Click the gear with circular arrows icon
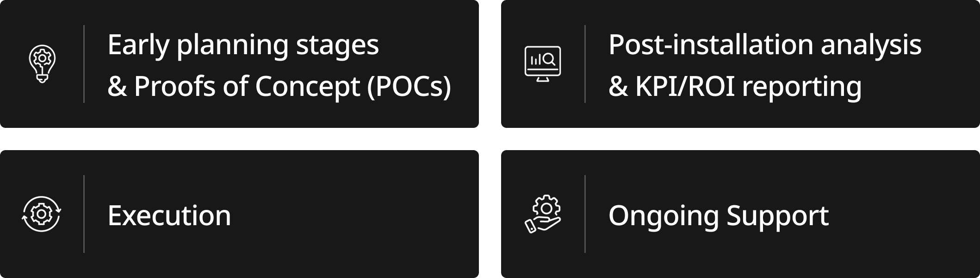Image resolution: width=980 pixels, height=278 pixels. pos(42,214)
